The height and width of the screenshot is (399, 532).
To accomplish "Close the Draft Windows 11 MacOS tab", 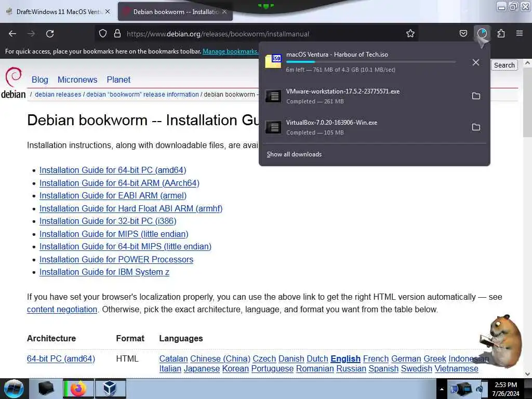I will click(x=108, y=11).
